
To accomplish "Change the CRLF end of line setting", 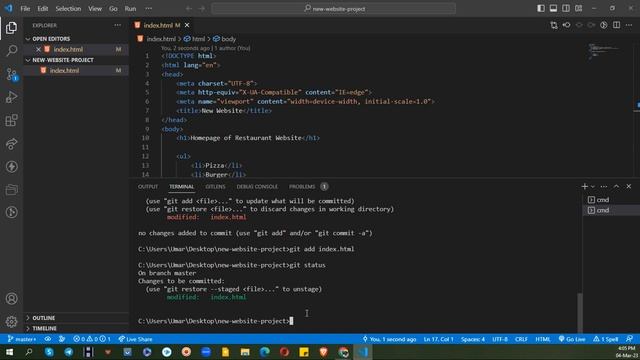I will coord(521,339).
